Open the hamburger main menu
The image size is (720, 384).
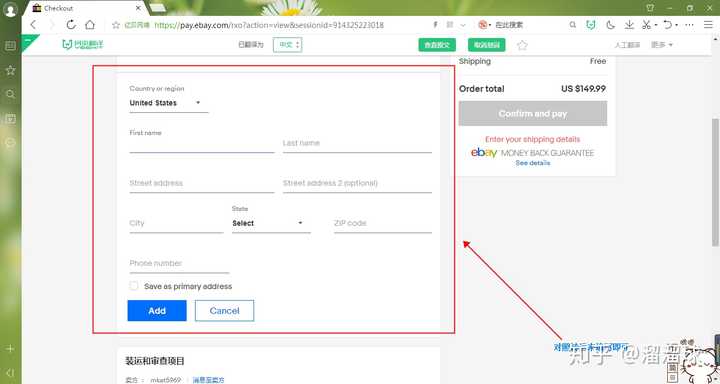pos(709,25)
